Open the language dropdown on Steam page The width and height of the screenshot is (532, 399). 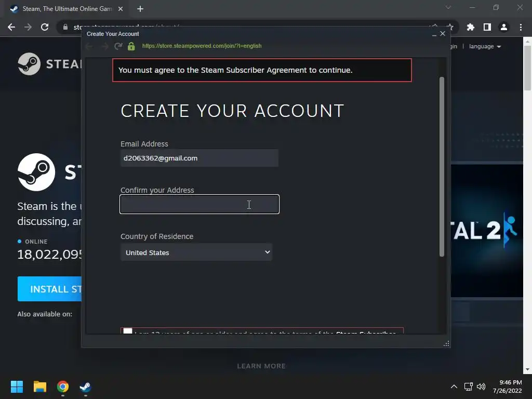[485, 46]
